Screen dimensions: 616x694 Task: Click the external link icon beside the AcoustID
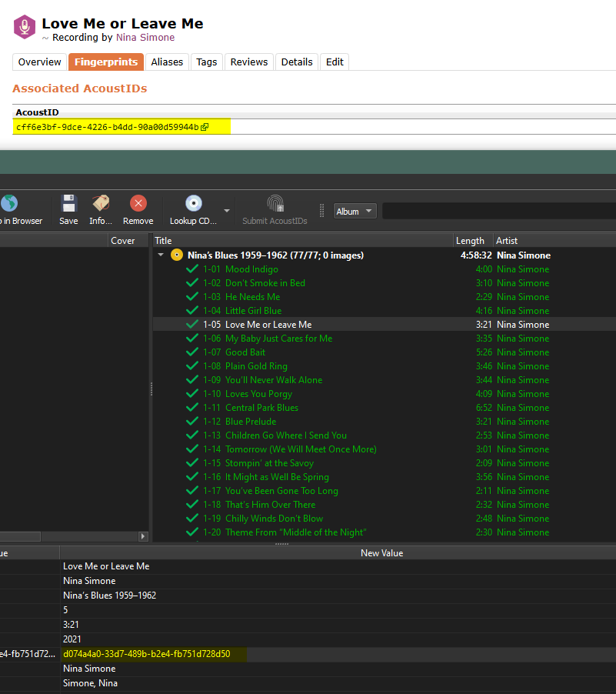(205, 127)
